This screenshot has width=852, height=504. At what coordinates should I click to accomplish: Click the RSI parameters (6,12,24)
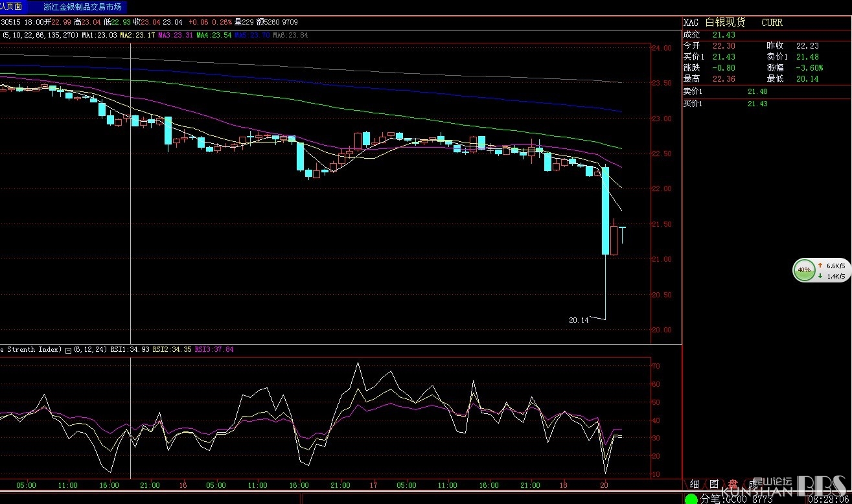coord(91,350)
